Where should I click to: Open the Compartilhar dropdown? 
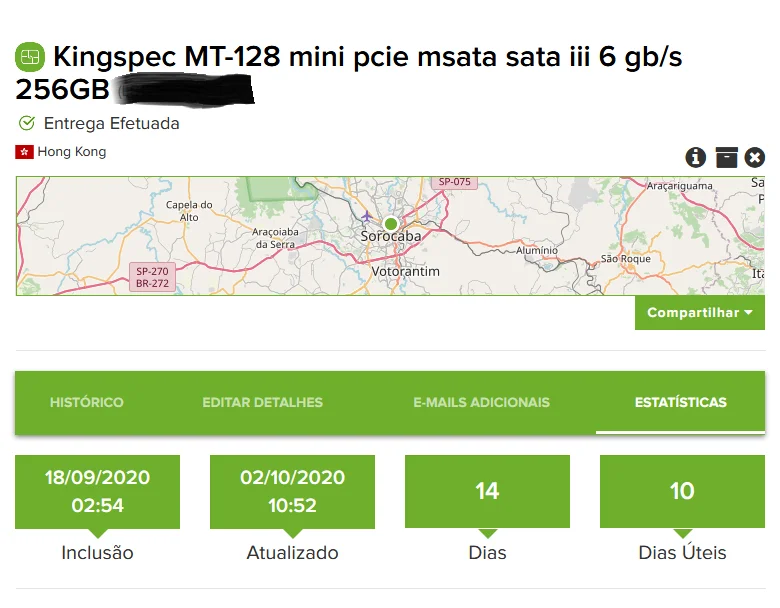(x=699, y=312)
